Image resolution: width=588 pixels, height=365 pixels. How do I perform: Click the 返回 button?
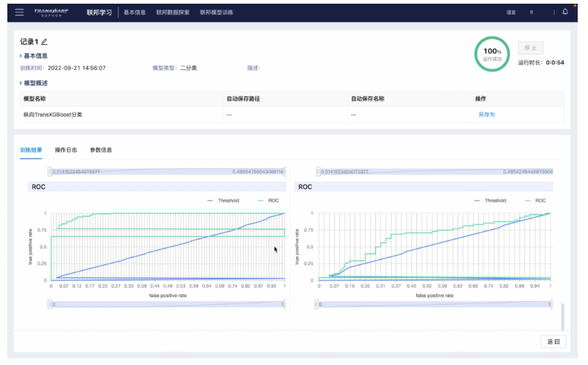(x=553, y=342)
